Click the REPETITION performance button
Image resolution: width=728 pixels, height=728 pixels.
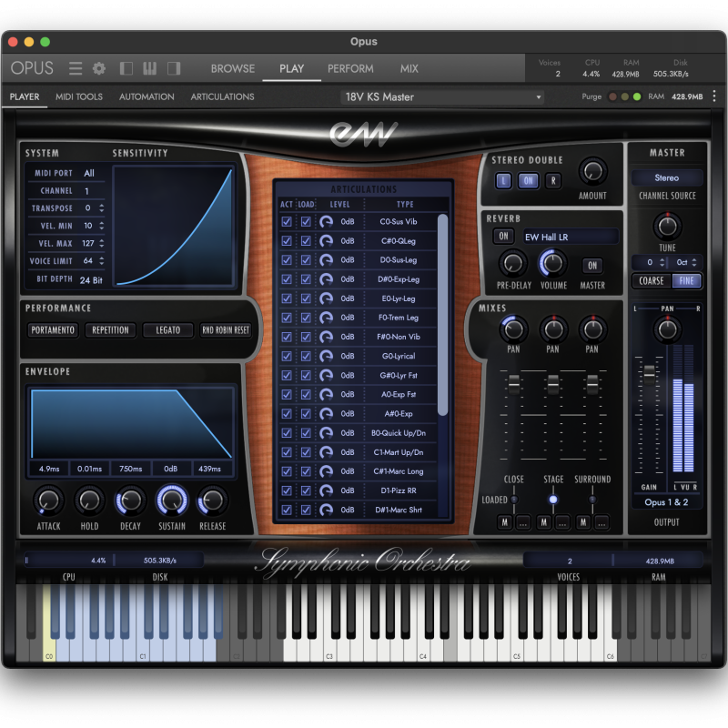pos(110,330)
